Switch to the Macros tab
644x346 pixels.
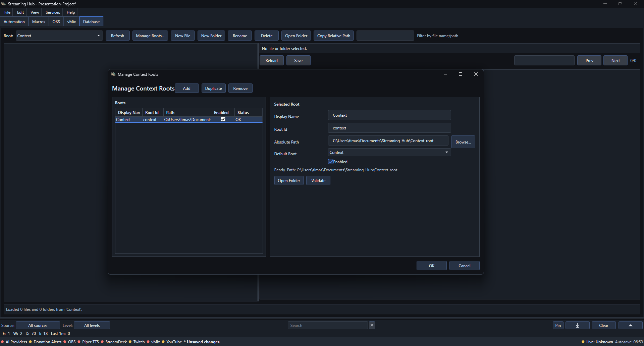pos(39,21)
